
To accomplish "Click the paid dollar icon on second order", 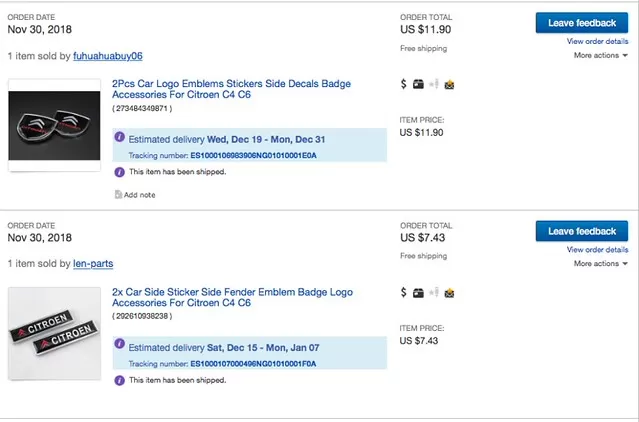I will [404, 293].
